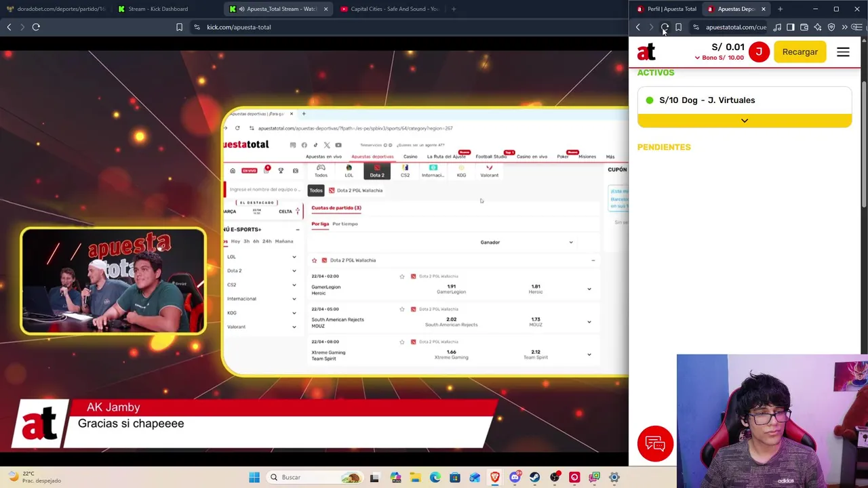Click the Apuesta Total 'at' logo
Screen dimensions: 868x488
click(x=646, y=52)
